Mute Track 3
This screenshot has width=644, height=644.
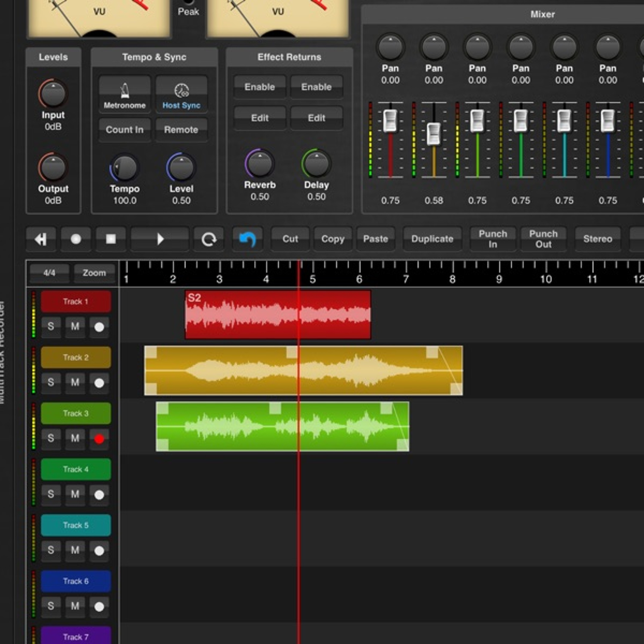(x=75, y=439)
